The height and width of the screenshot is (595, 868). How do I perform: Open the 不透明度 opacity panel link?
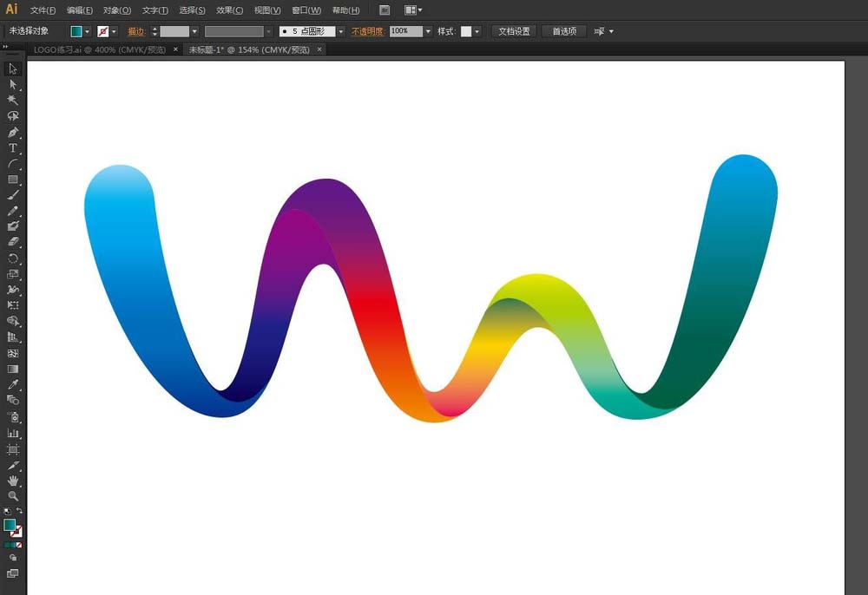(367, 31)
